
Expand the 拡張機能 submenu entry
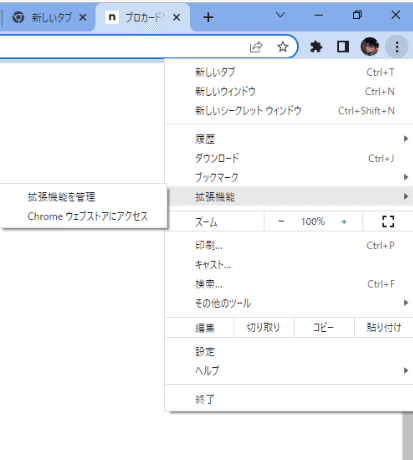[x=289, y=197]
